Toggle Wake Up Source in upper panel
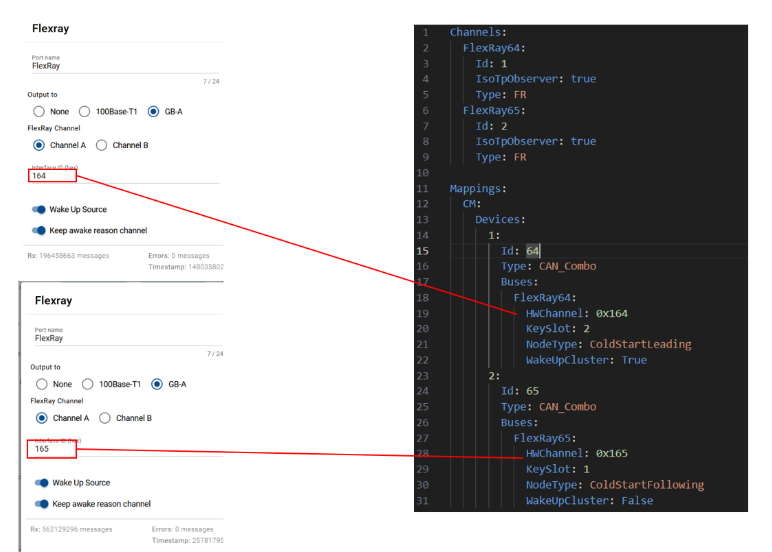Viewport: 772px width, 552px height. click(40, 209)
